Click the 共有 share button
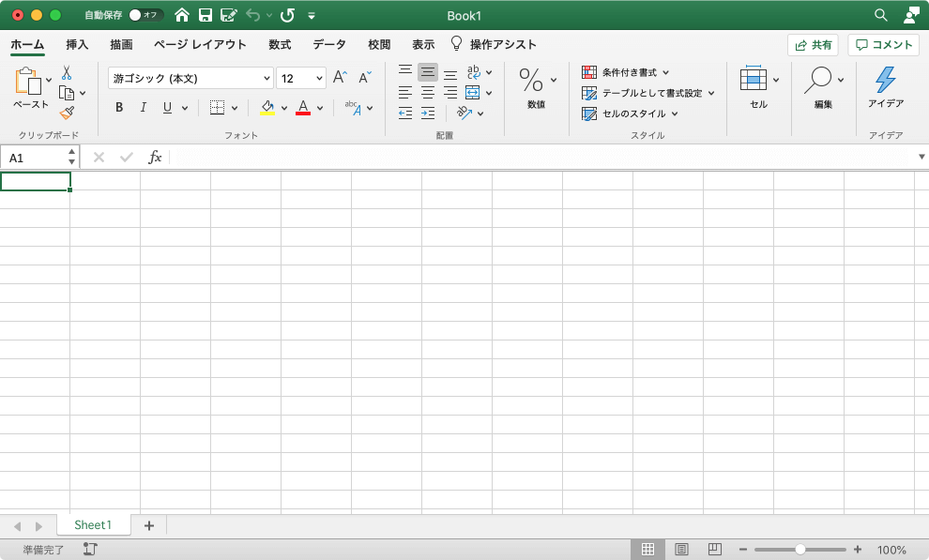The image size is (929, 560). point(813,45)
